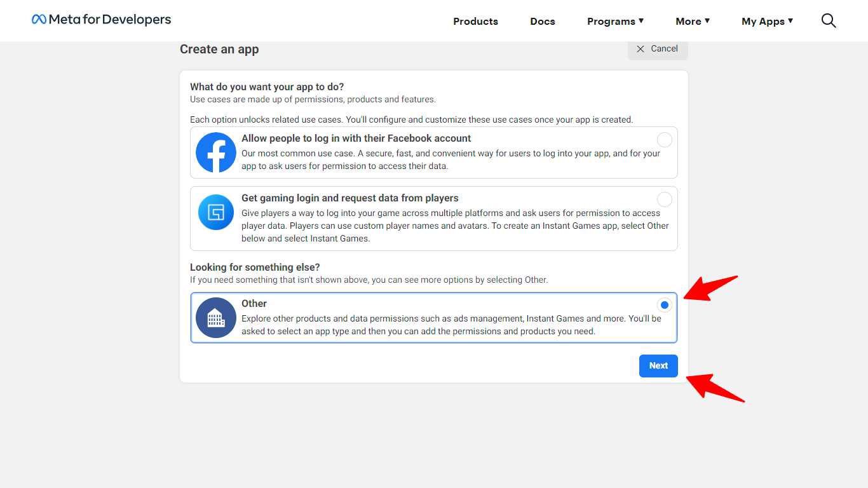Open the My Apps dropdown

coord(767,22)
